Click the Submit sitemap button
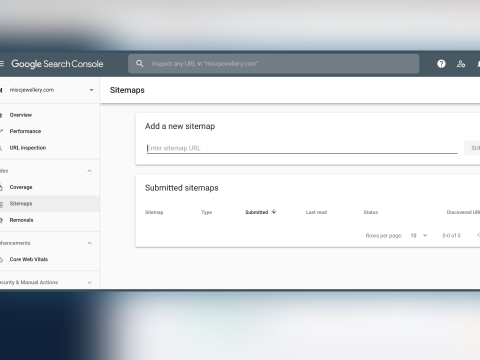 473,148
